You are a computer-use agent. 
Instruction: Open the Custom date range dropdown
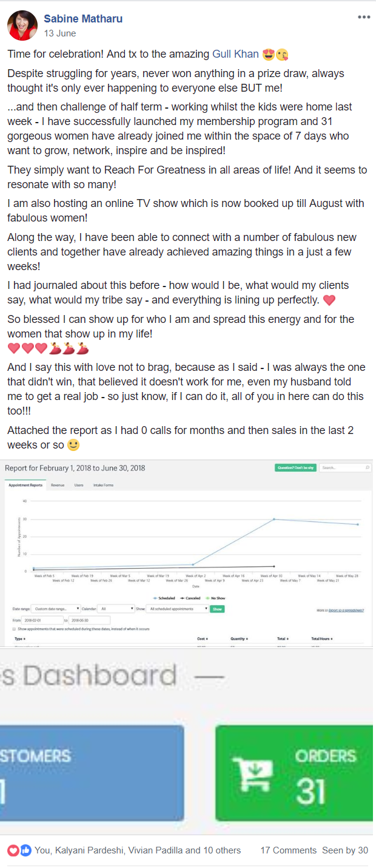(56, 609)
